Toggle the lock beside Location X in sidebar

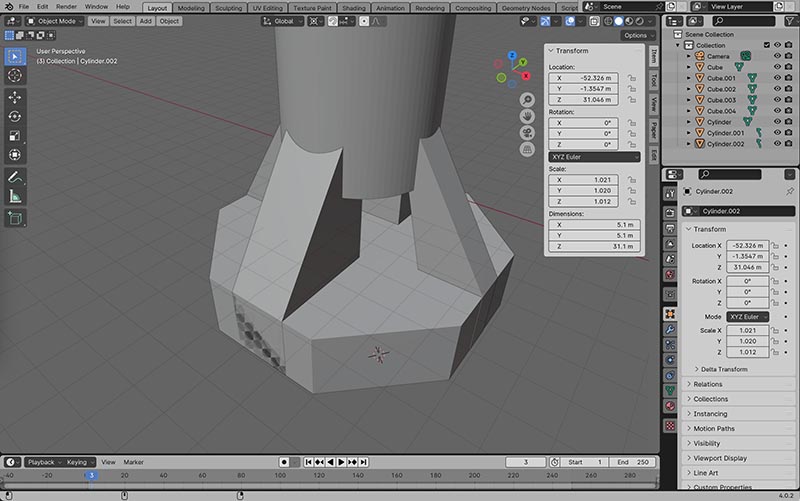point(632,78)
